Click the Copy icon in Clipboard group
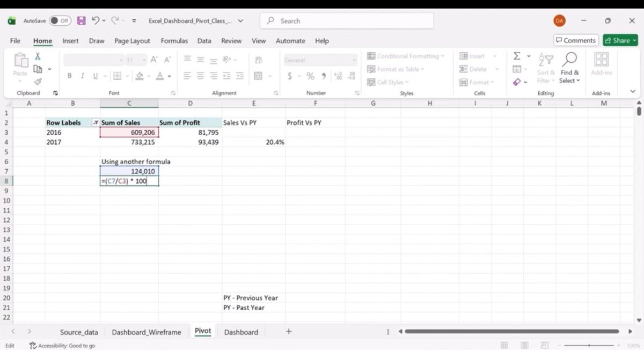The width and height of the screenshot is (644, 350). tap(38, 69)
